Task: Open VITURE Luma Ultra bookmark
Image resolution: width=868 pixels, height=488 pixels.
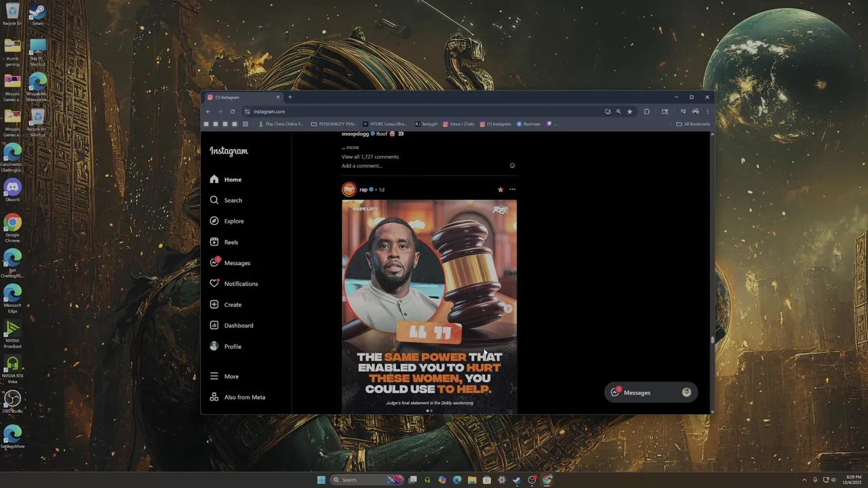Action: tap(384, 124)
